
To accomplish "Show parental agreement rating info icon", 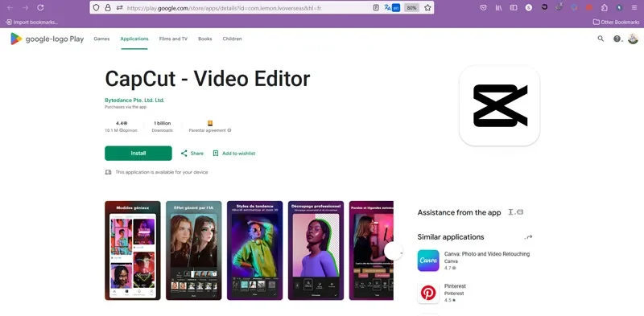I will pyautogui.click(x=229, y=130).
